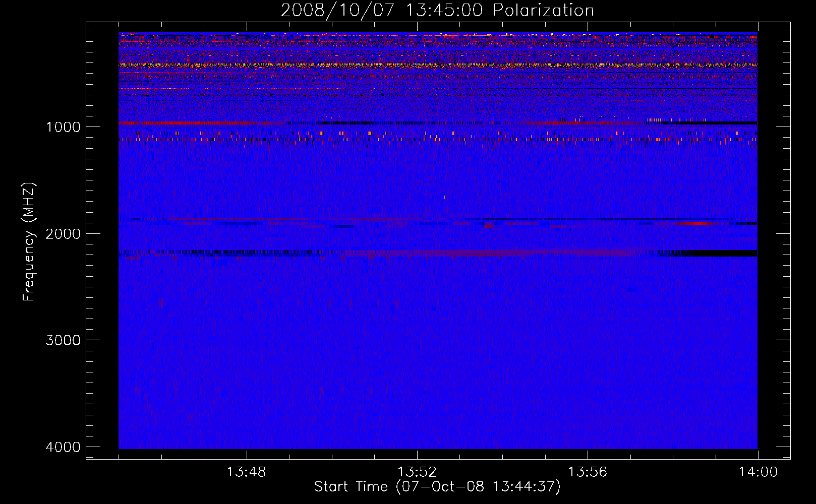This screenshot has width=816, height=504.
Task: Click the plot title "2008/10/07 13:45:00 Polarization"
Action: coord(437,10)
